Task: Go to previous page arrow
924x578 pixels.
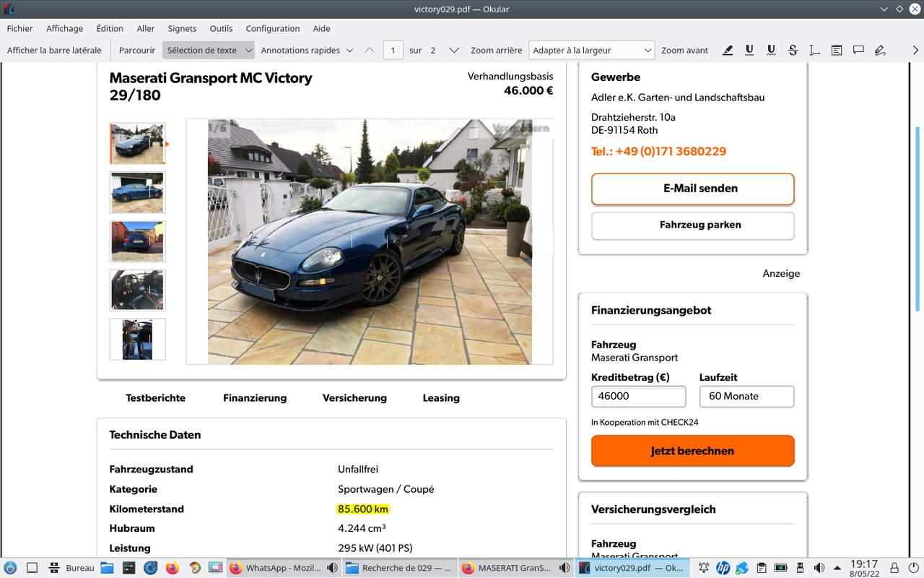Action: pos(370,51)
